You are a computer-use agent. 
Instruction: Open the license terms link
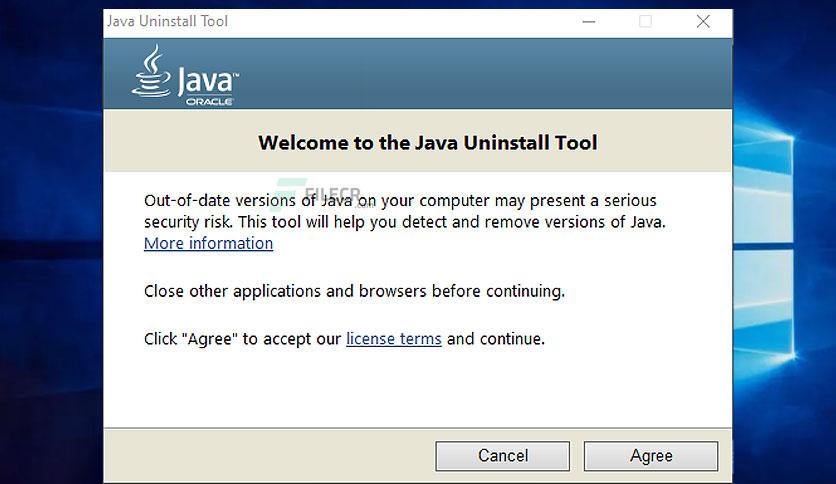click(x=393, y=338)
